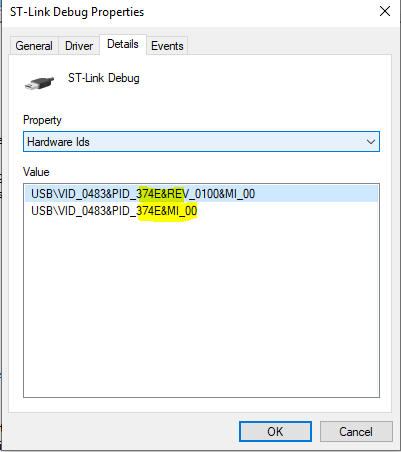Screen dimensions: 401x452
Task: Select the Details tab
Action: click(123, 44)
